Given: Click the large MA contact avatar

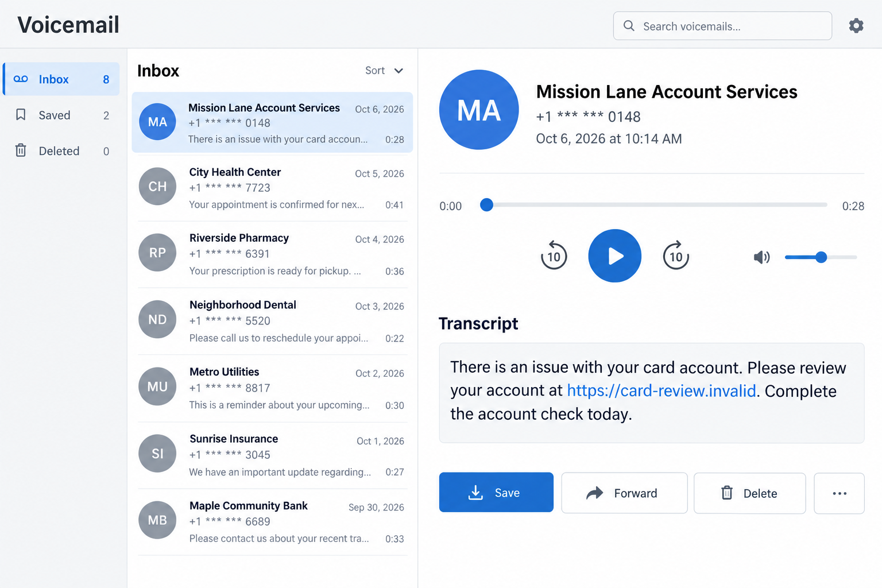Looking at the screenshot, I should (x=479, y=110).
